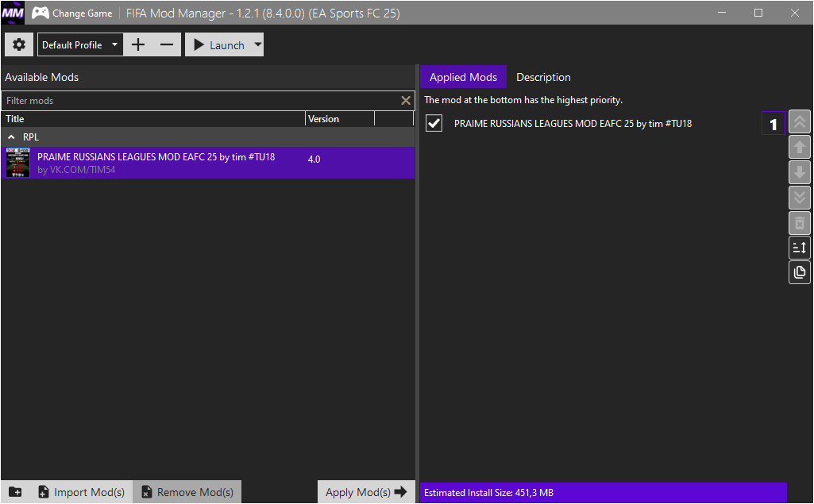The height and width of the screenshot is (504, 814).
Task: Move selected mod up one position
Action: (x=800, y=147)
